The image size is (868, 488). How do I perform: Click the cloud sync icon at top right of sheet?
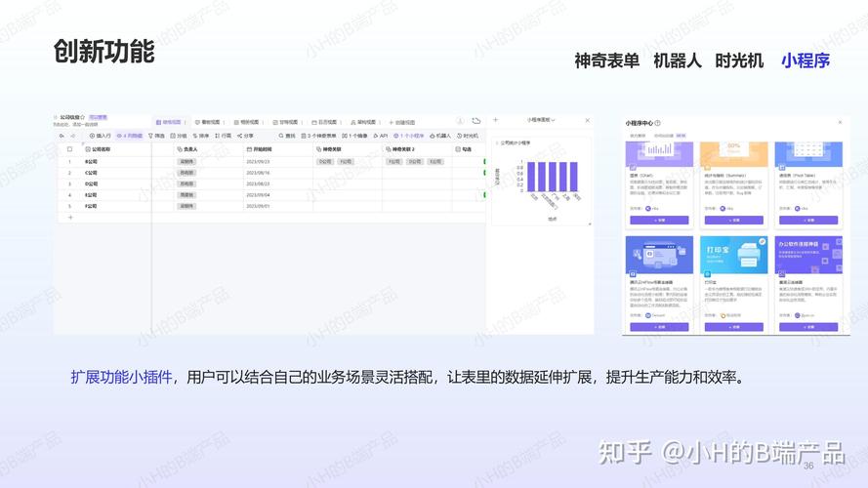[x=476, y=121]
